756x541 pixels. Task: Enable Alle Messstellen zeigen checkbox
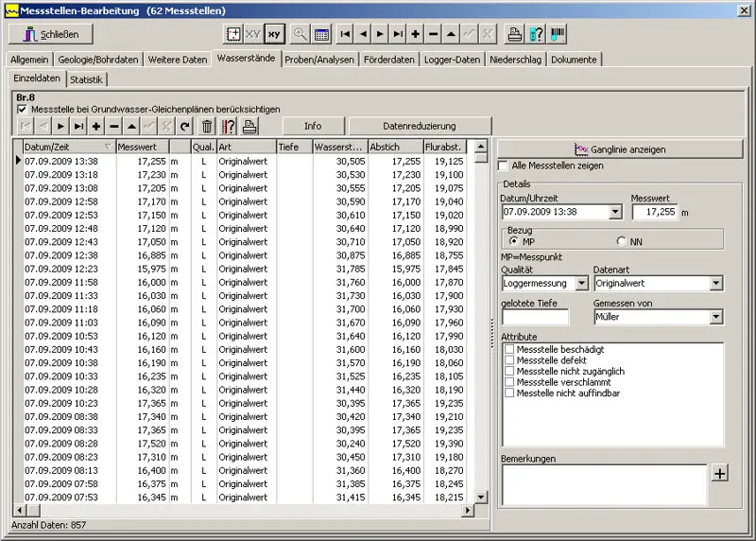(503, 166)
